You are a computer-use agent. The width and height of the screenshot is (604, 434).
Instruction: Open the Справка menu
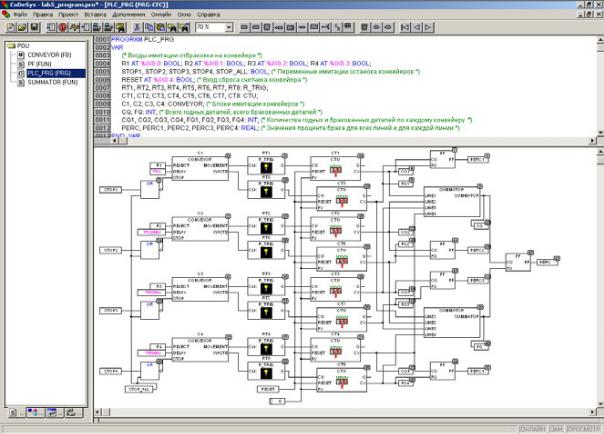click(209, 16)
